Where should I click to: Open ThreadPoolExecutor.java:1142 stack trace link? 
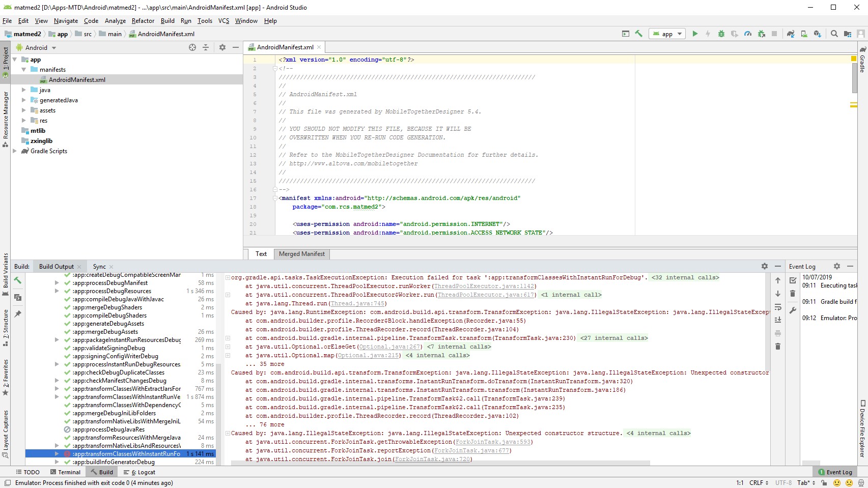pyautogui.click(x=484, y=286)
